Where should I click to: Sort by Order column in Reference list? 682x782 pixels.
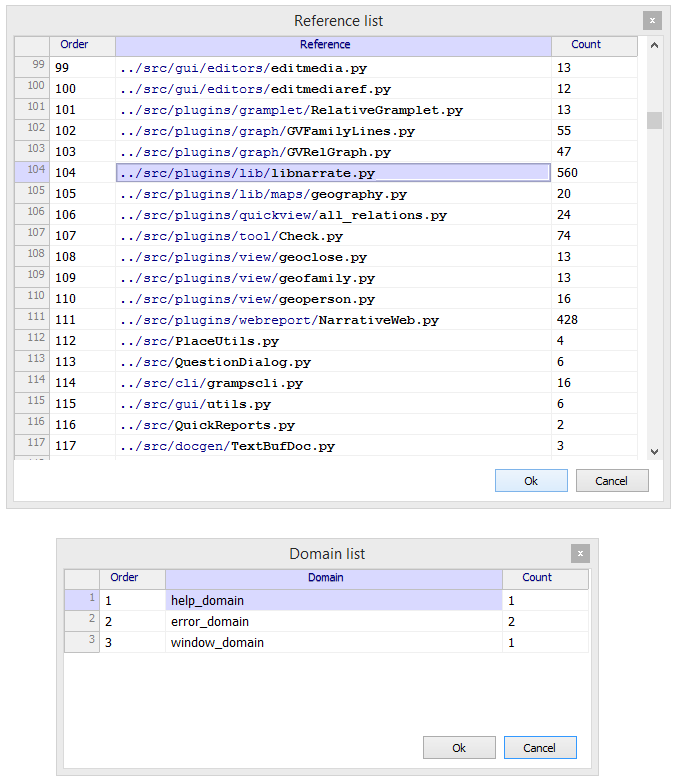(82, 46)
